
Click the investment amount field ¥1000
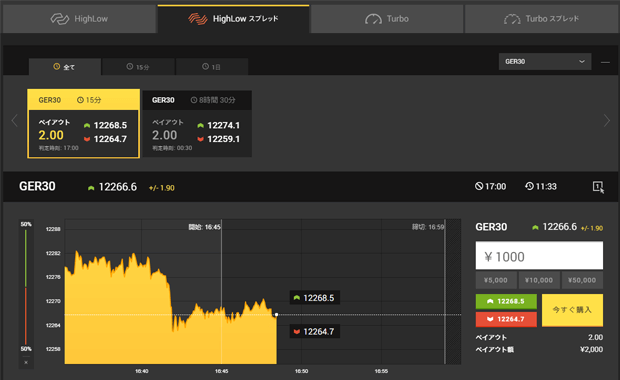pyautogui.click(x=539, y=256)
